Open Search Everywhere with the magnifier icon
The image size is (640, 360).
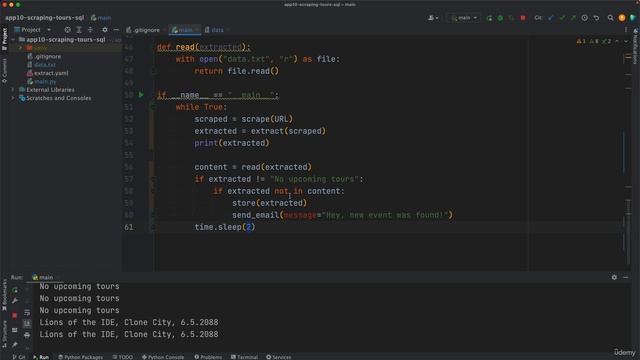[610, 18]
